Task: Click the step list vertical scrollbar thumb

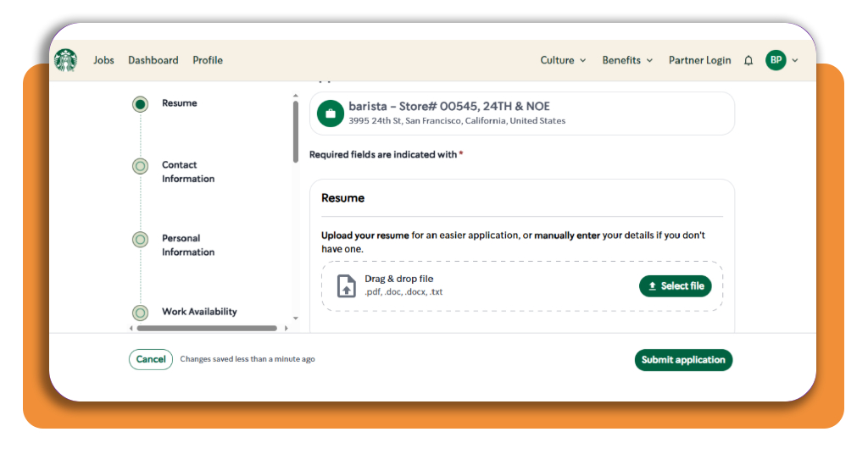Action: point(296,131)
